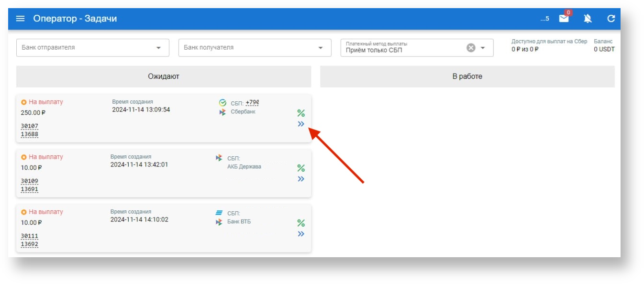Take the АКБ Держава task with the double-arrow

click(301, 179)
